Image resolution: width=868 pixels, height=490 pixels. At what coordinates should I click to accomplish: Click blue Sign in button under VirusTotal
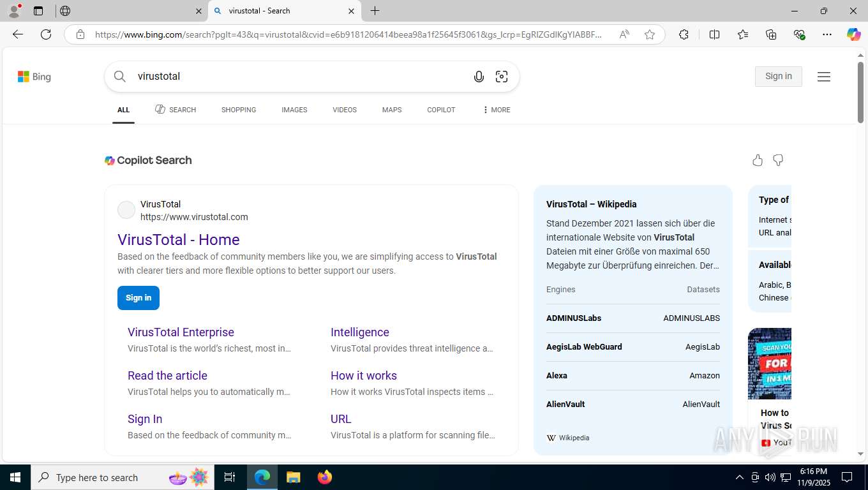pos(138,298)
